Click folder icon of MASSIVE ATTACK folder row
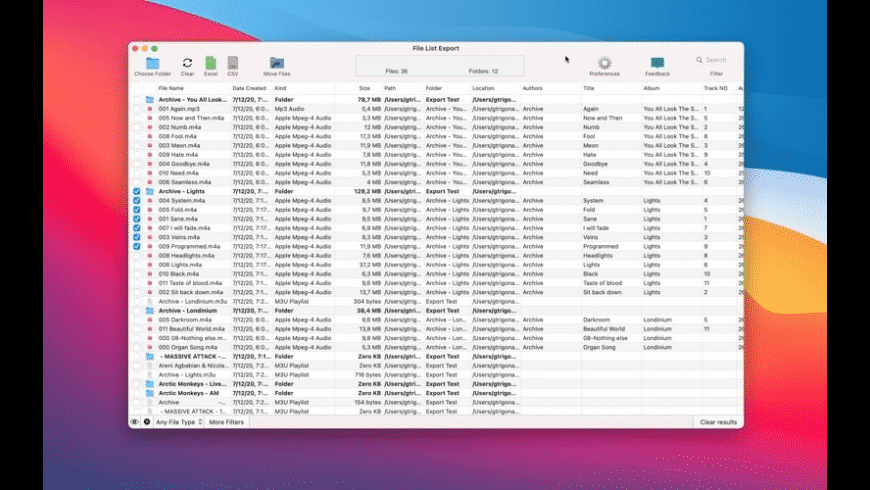This screenshot has height=490, width=870. 149,356
